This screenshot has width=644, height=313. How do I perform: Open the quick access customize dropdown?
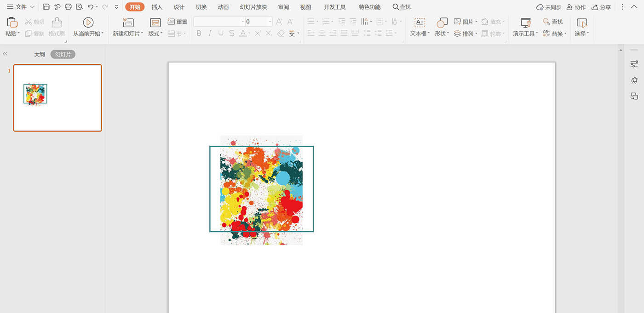click(116, 7)
